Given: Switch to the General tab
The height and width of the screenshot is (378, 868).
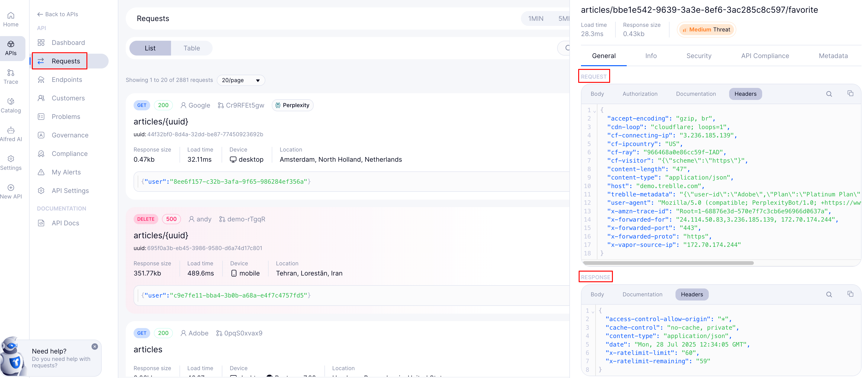Looking at the screenshot, I should point(603,56).
